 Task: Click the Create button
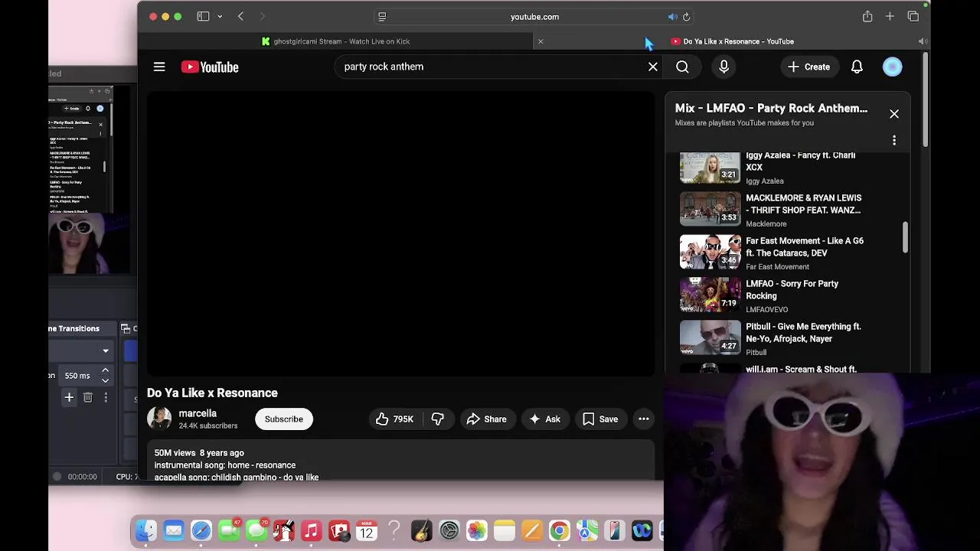[808, 67]
